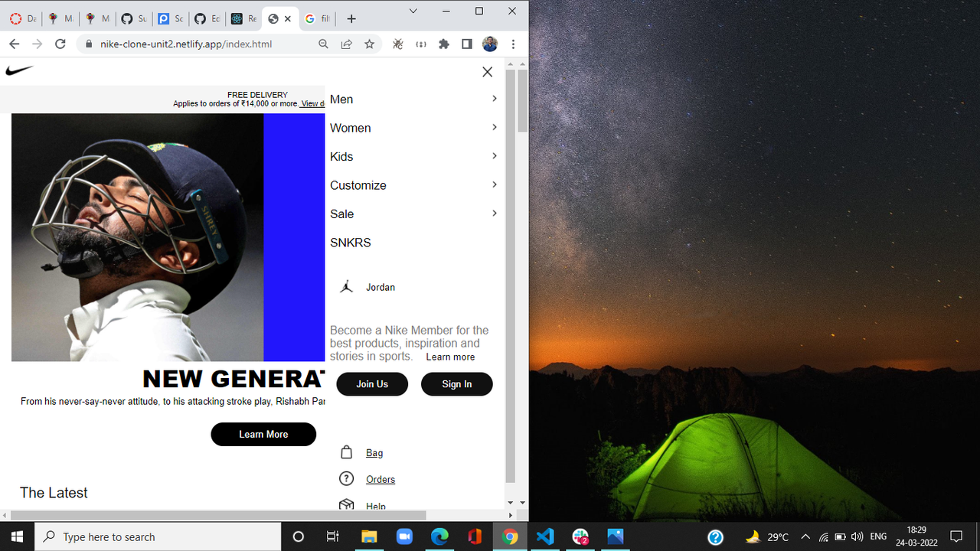Expand the Men menu chevron
The height and width of the screenshot is (551, 980).
495,99
